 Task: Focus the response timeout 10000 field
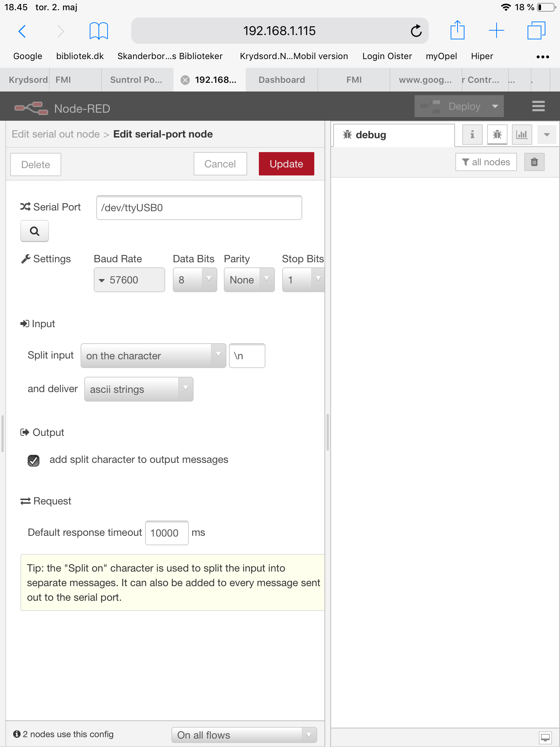click(167, 533)
